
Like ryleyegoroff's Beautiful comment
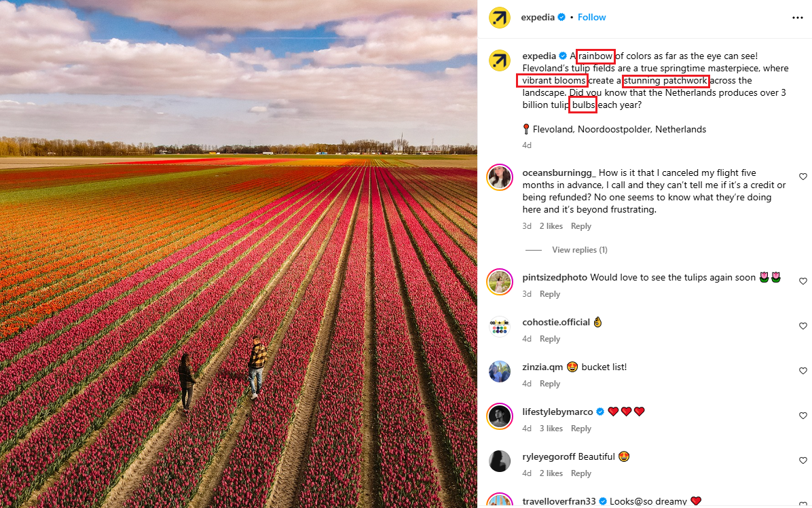pyautogui.click(x=803, y=460)
